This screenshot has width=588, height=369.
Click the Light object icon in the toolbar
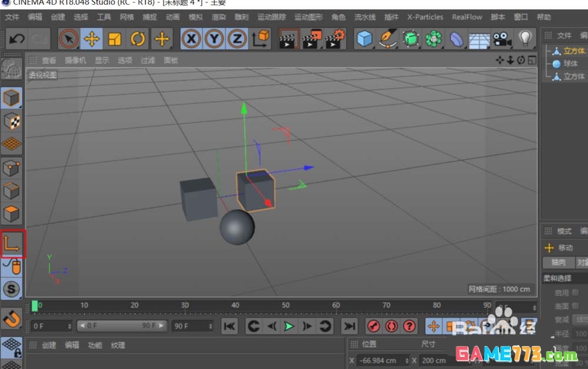coord(525,39)
